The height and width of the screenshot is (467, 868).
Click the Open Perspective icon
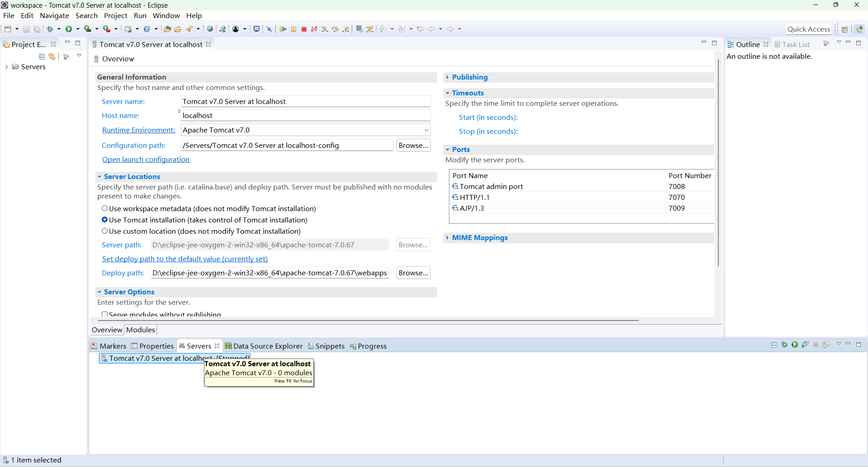coord(844,29)
